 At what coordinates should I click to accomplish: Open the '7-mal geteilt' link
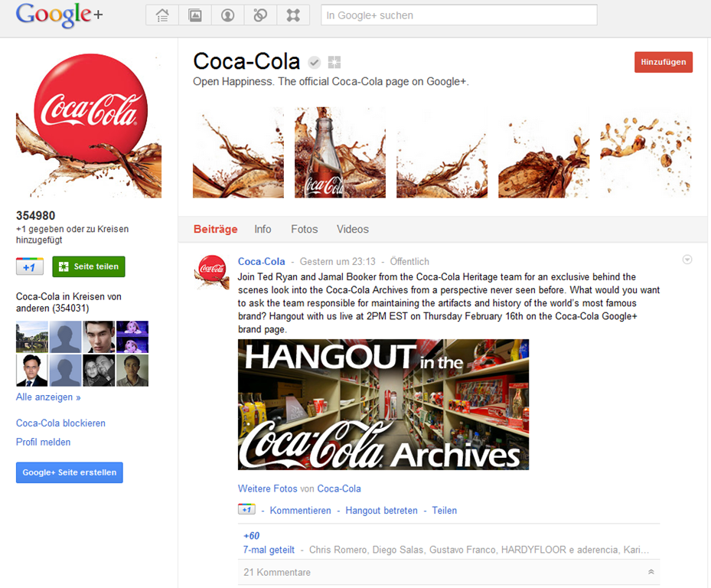(269, 550)
